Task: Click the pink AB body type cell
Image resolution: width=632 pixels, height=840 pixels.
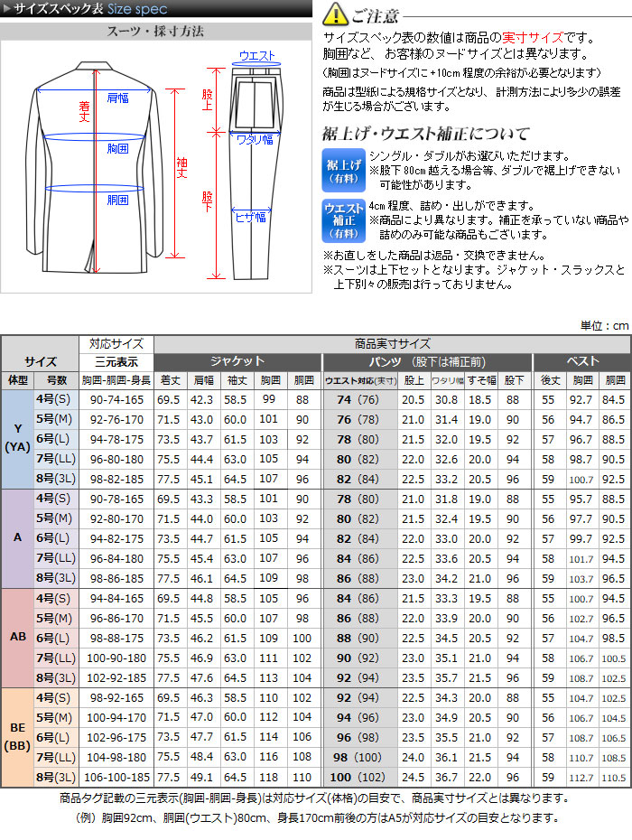Action: (17, 637)
